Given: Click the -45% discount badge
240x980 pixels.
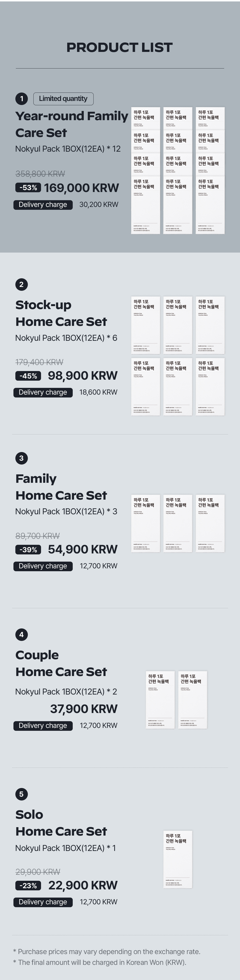Looking at the screenshot, I should point(29,376).
